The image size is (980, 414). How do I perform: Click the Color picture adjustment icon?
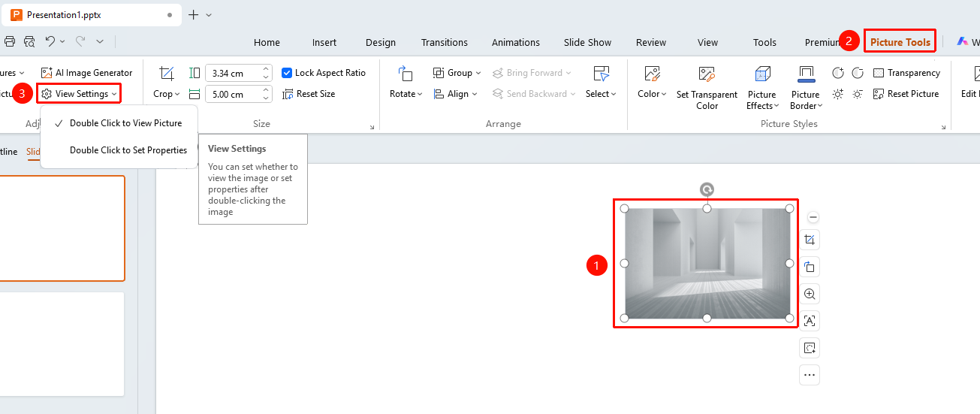coord(652,73)
